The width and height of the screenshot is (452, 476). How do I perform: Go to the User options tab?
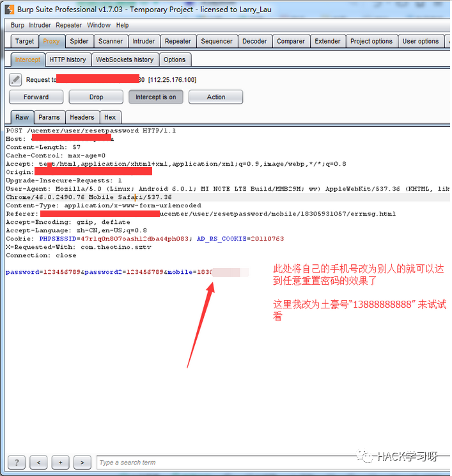[421, 42]
